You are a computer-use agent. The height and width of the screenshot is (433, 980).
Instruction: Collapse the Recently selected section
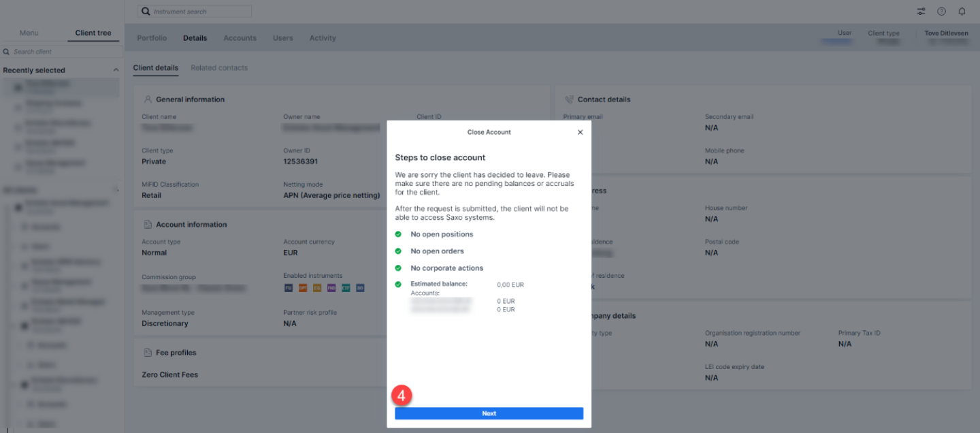[116, 70]
